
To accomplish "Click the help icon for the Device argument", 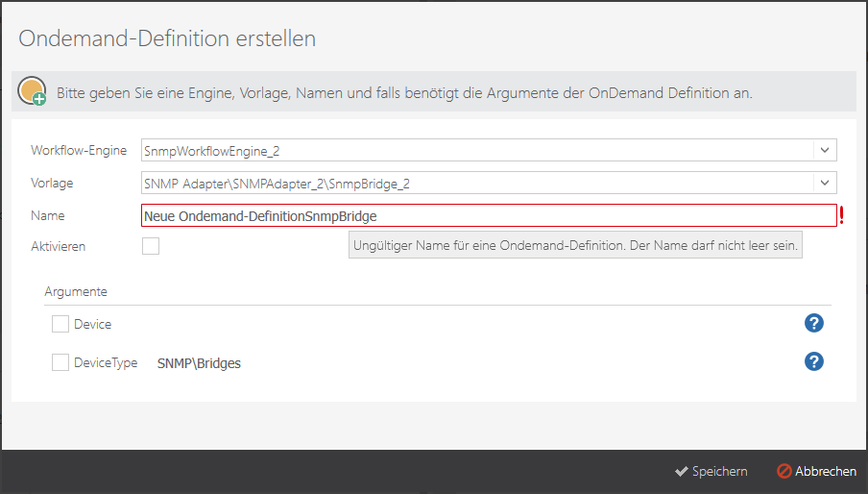I will tap(814, 323).
